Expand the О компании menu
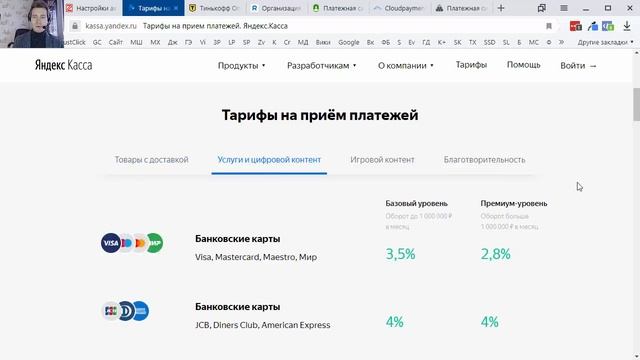 point(406,66)
